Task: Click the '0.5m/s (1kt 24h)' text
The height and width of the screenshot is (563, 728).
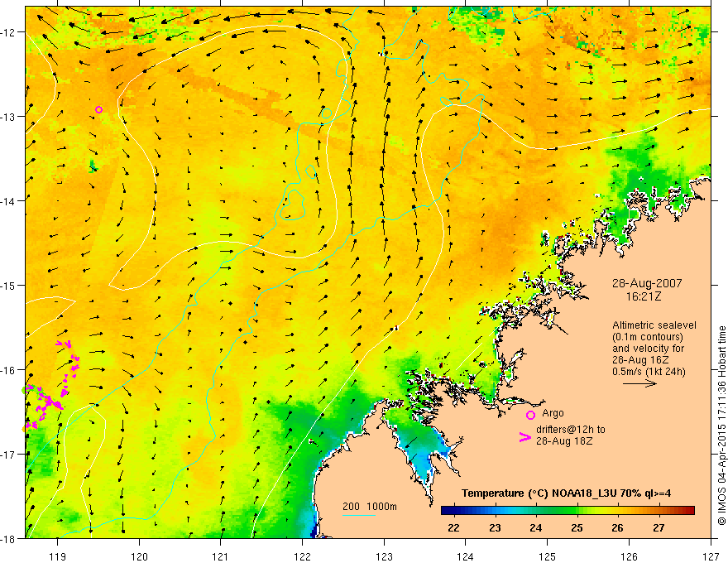Action: [649, 372]
